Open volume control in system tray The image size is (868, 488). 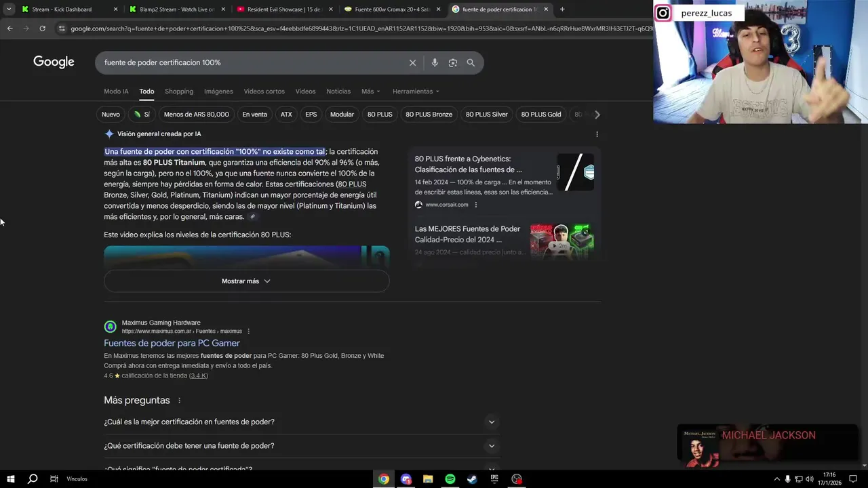pos(809,479)
